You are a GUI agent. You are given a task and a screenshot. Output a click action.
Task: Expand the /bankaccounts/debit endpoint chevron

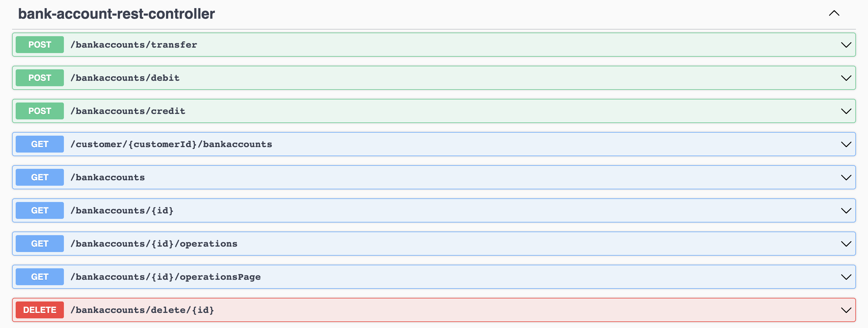click(x=846, y=77)
